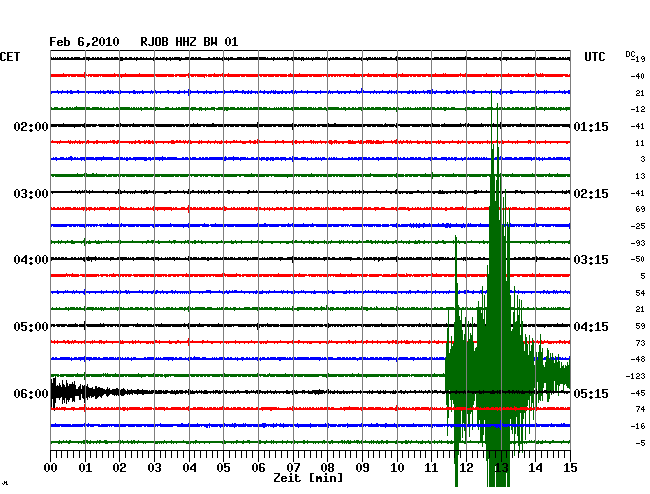This screenshot has height=494, width=650.
Task: Click the CET time label '04:00'
Action: [31, 260]
